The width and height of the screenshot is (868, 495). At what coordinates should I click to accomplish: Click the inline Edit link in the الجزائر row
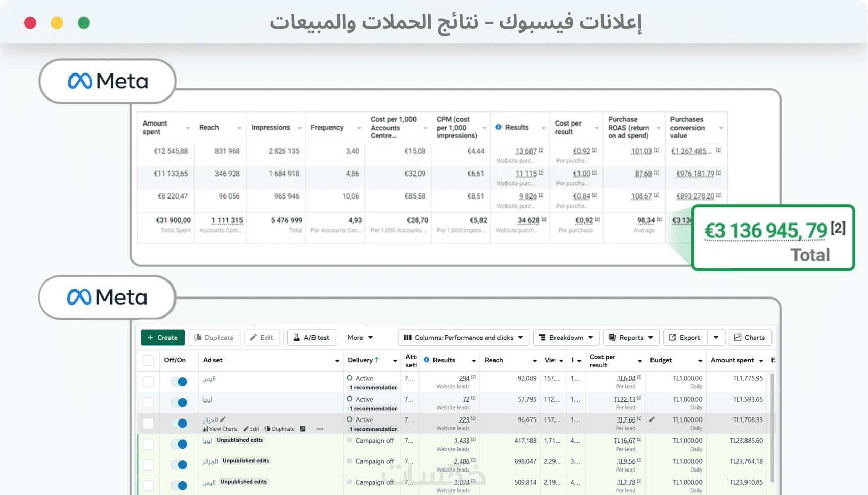251,429
